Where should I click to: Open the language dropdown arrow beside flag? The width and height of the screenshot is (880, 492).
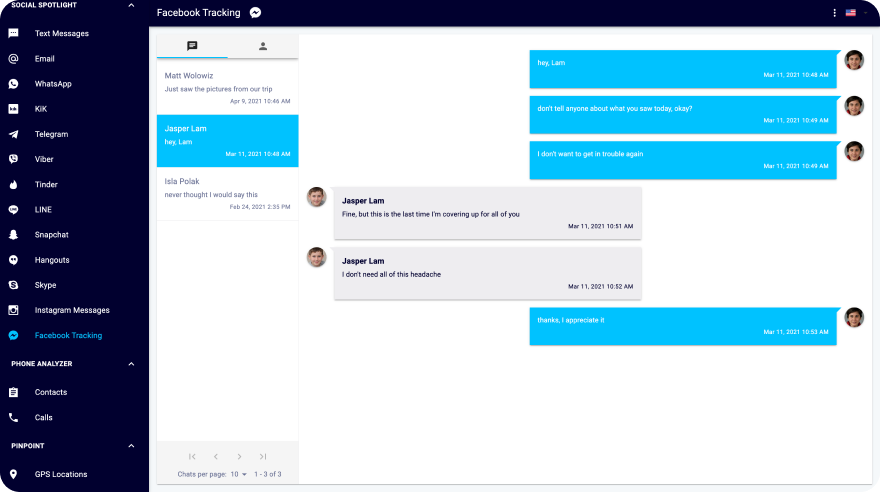tap(865, 12)
